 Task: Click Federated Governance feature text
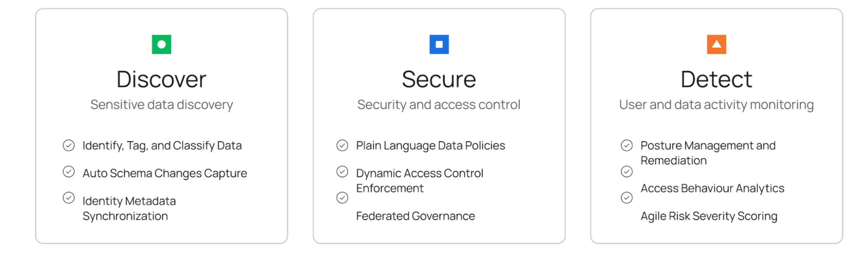[416, 216]
